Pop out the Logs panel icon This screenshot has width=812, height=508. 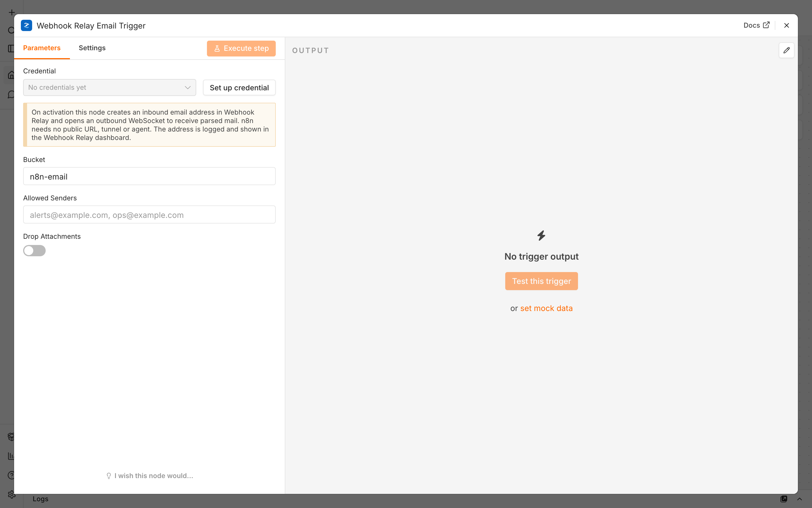[x=784, y=499]
